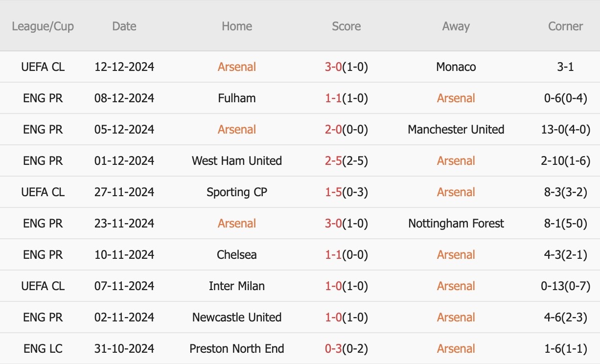
Task: Click the ENG LC league label
Action: point(43,348)
